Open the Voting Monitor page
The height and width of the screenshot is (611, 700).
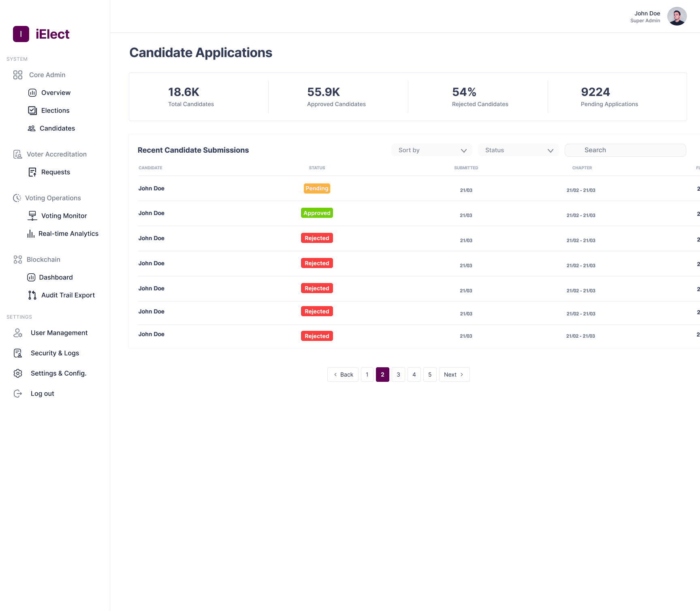point(64,216)
